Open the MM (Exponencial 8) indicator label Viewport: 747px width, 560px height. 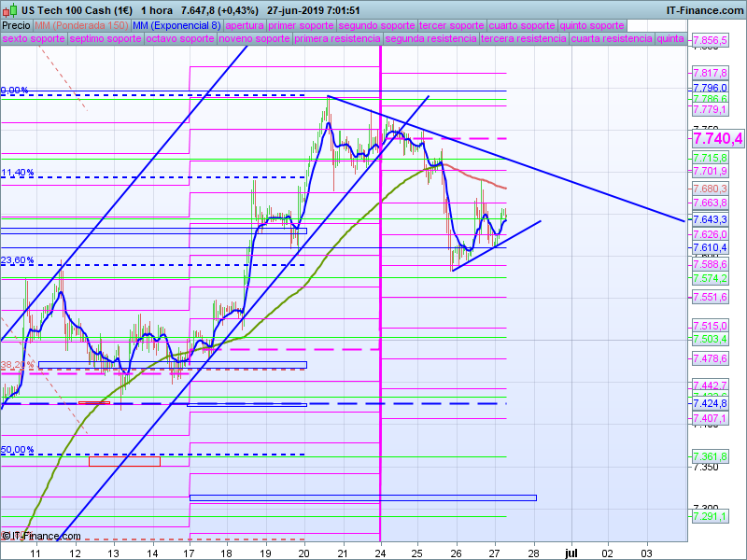176,25
